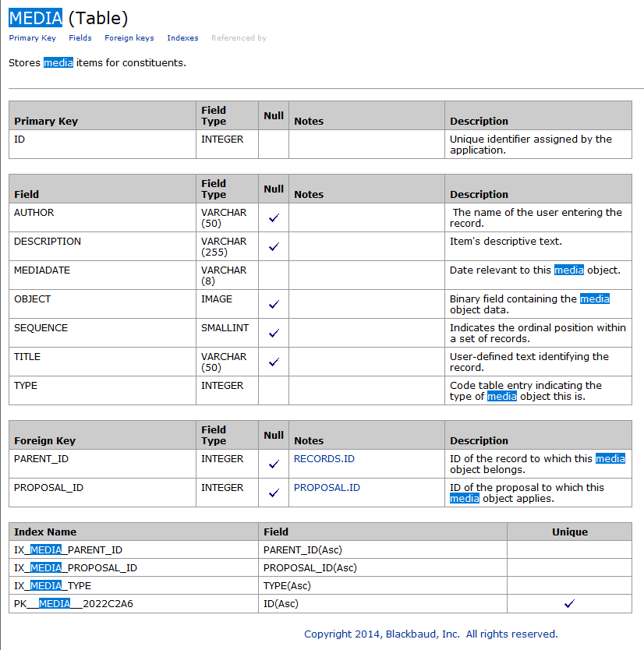Image resolution: width=644 pixels, height=650 pixels.
Task: Click the grayed Referenced by link
Action: [x=239, y=37]
